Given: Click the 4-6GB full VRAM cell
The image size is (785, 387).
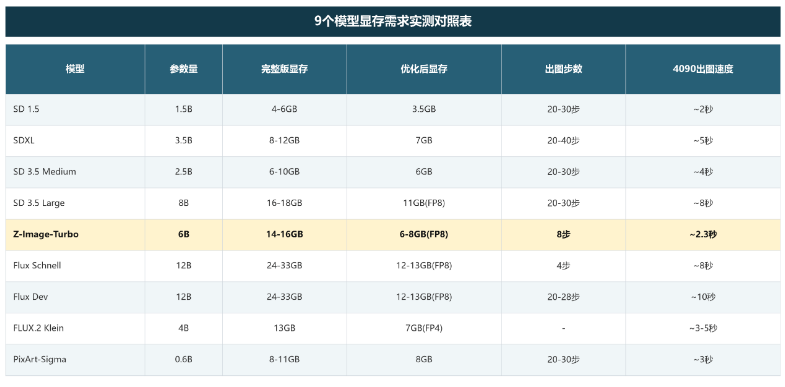Looking at the screenshot, I should tap(284, 109).
